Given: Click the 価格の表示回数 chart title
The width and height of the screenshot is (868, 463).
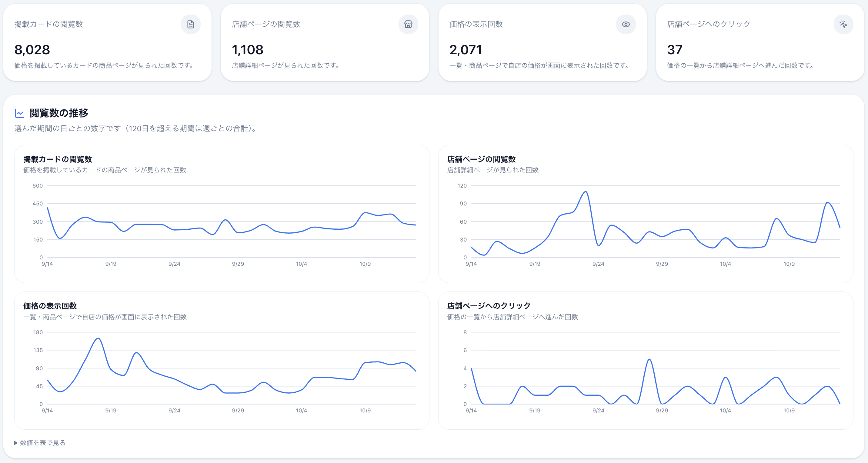Looking at the screenshot, I should [50, 306].
